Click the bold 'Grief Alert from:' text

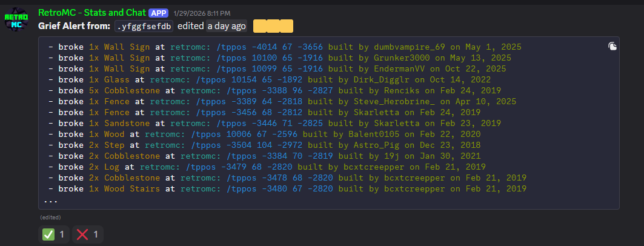click(75, 26)
